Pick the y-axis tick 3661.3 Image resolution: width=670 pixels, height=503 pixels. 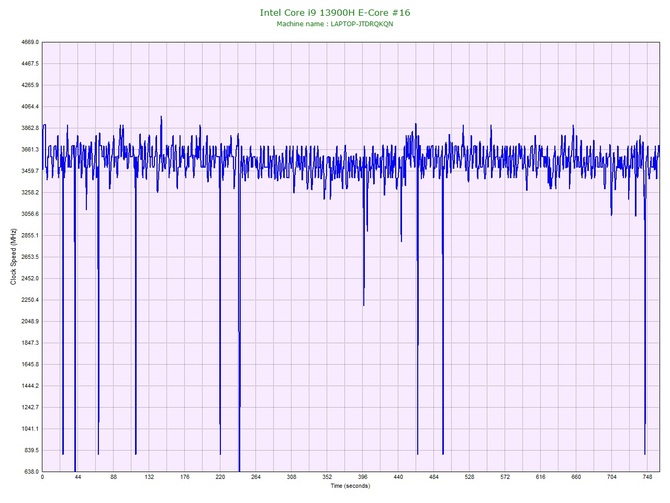pos(29,150)
